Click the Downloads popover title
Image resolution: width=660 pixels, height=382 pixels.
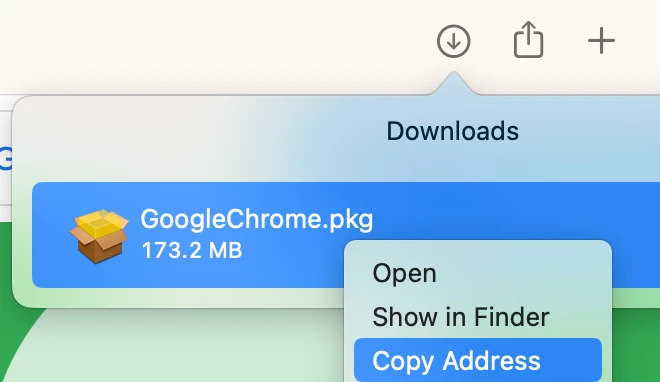click(x=452, y=131)
